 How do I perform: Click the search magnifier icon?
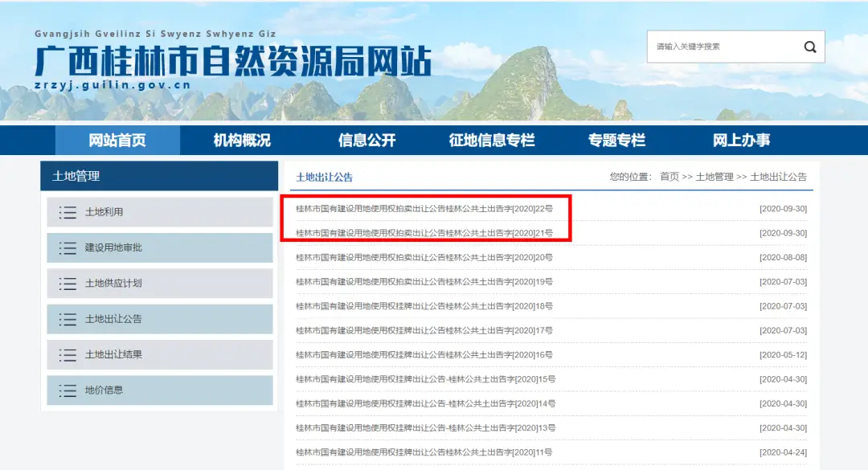(810, 47)
